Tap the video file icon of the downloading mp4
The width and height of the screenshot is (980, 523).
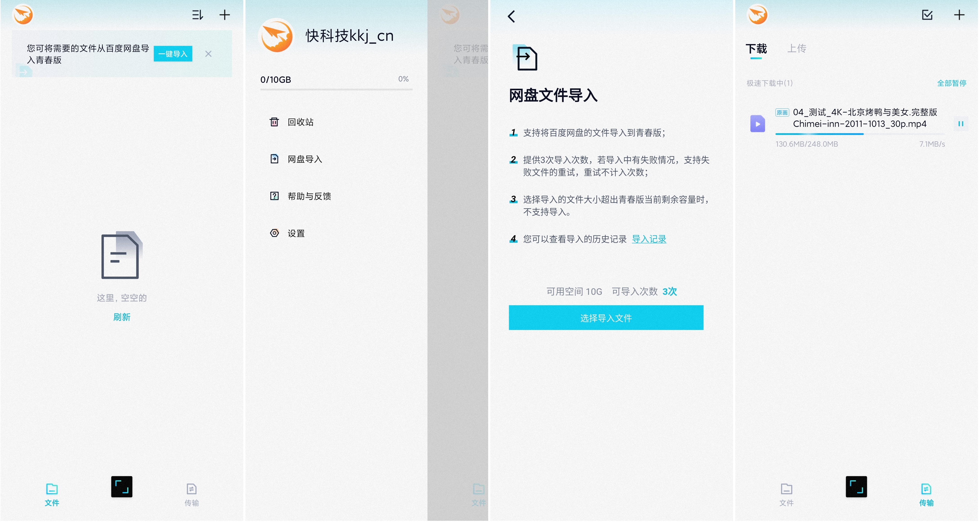pos(757,124)
